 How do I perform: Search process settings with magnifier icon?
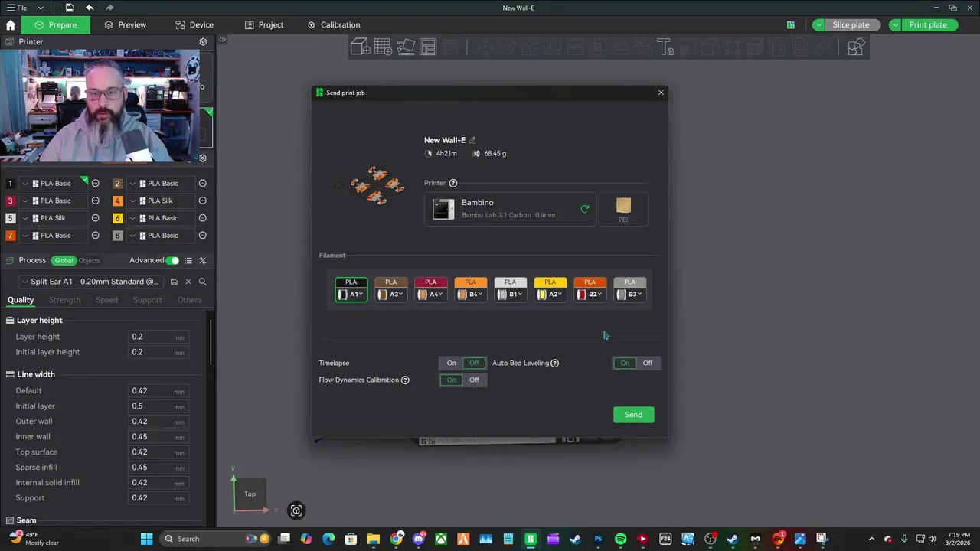202,282
